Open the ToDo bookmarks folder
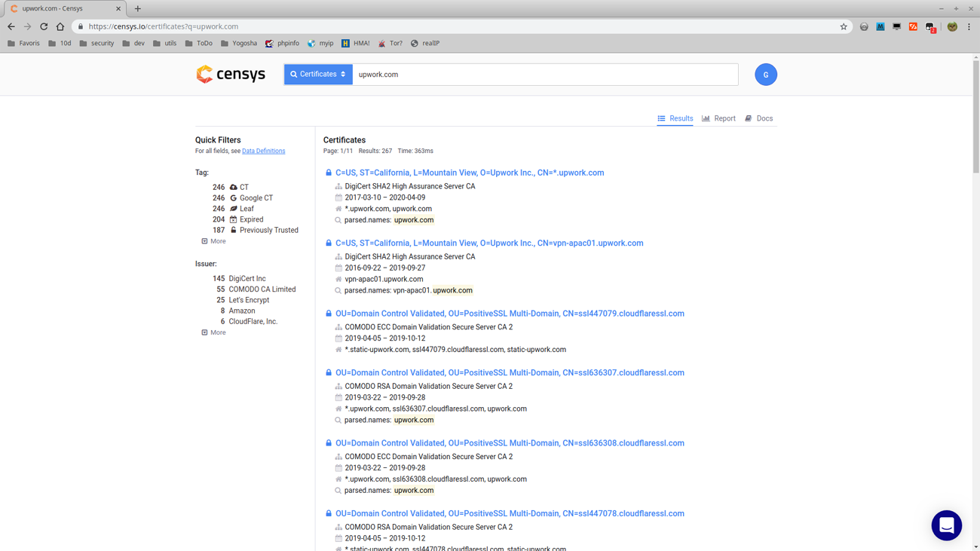The width and height of the screenshot is (980, 551). click(x=199, y=43)
